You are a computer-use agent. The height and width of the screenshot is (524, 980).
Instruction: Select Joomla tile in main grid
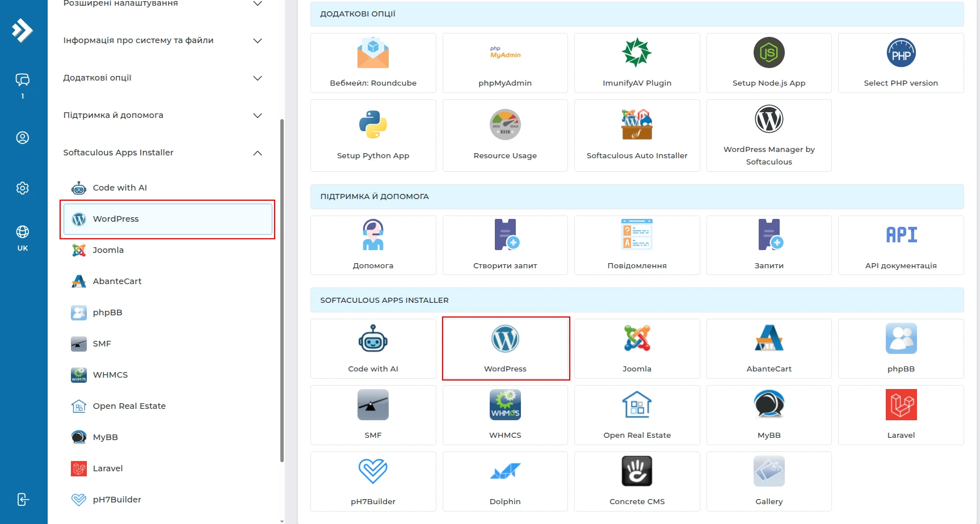coord(637,349)
